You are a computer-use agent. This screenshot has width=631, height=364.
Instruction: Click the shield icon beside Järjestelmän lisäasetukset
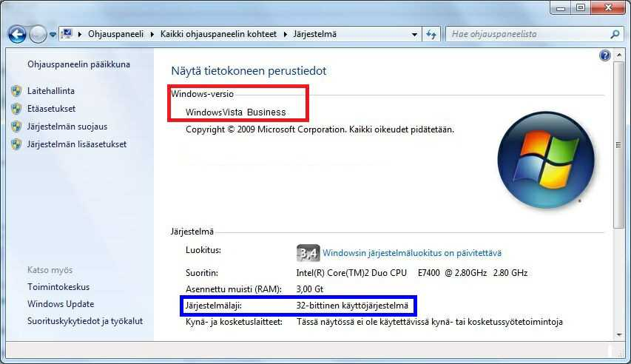pos(16,144)
